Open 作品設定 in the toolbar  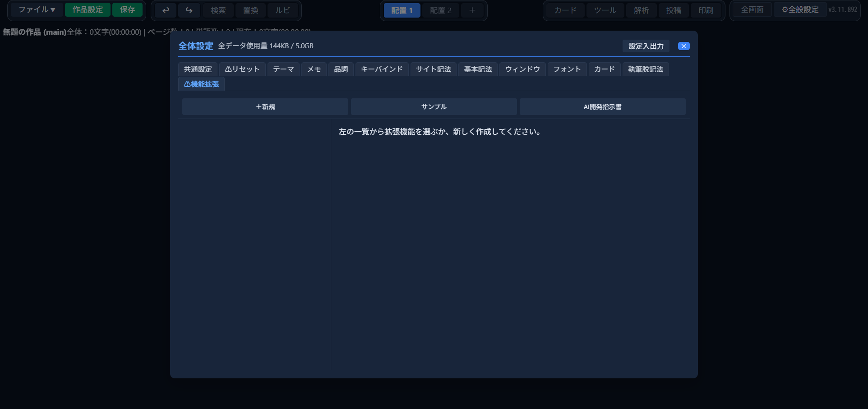click(88, 9)
